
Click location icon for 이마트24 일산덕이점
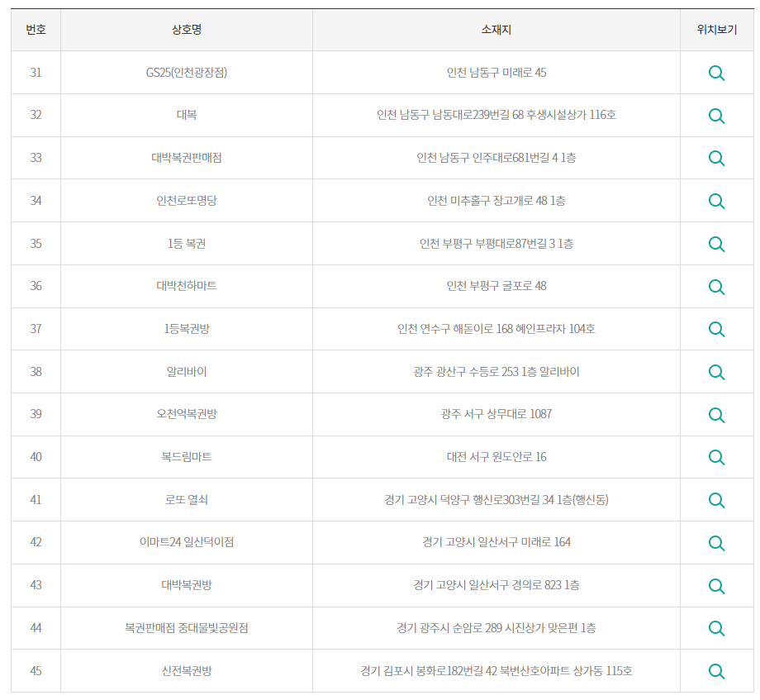click(716, 543)
